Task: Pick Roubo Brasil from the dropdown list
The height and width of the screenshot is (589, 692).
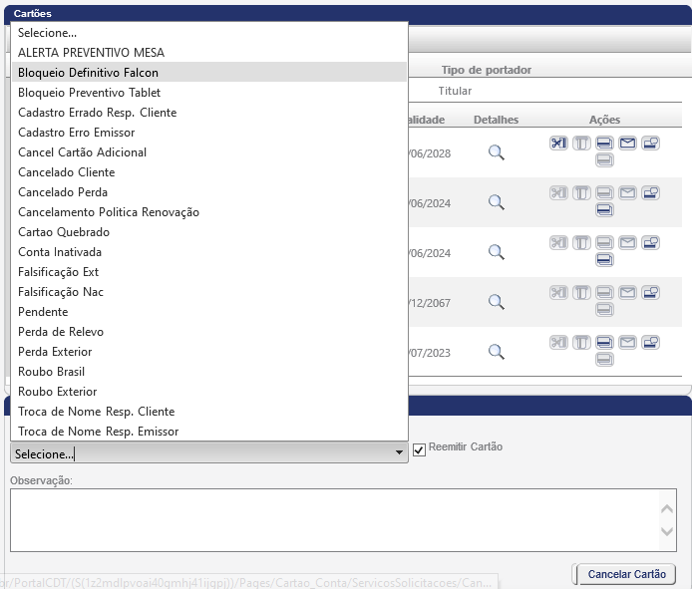Action: [x=54, y=372]
